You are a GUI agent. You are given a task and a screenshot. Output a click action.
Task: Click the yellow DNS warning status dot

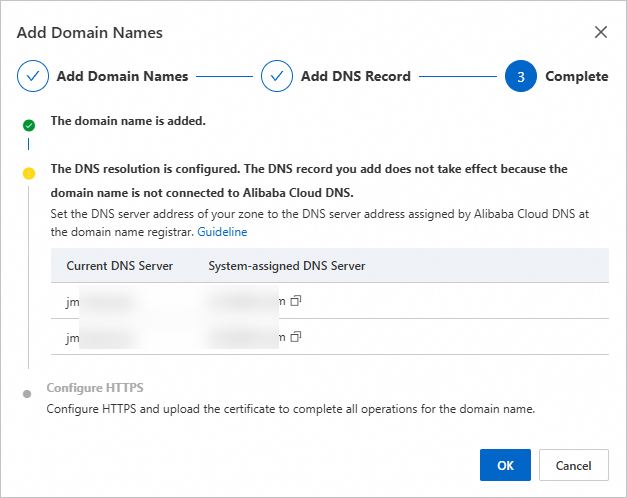pos(29,173)
